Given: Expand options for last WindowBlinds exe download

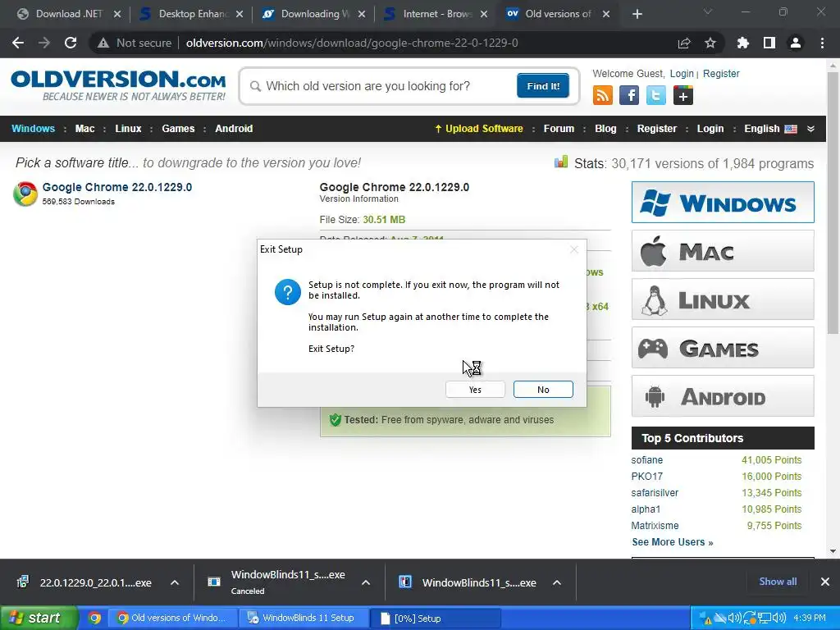Looking at the screenshot, I should [557, 582].
